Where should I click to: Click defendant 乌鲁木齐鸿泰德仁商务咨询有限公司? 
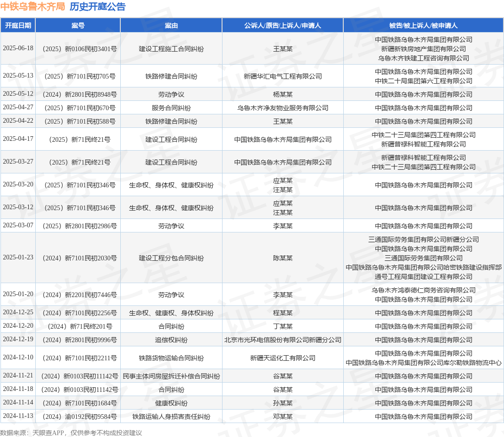point(423,290)
